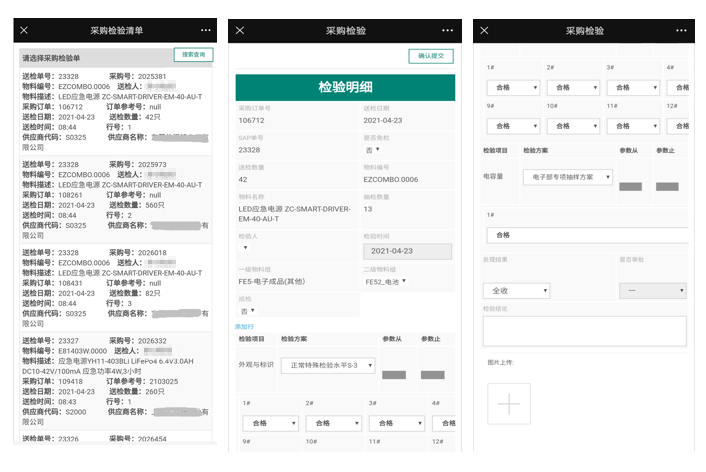
Task: Open the 2# 合格 dropdown in middle screen
Action: pos(334,423)
